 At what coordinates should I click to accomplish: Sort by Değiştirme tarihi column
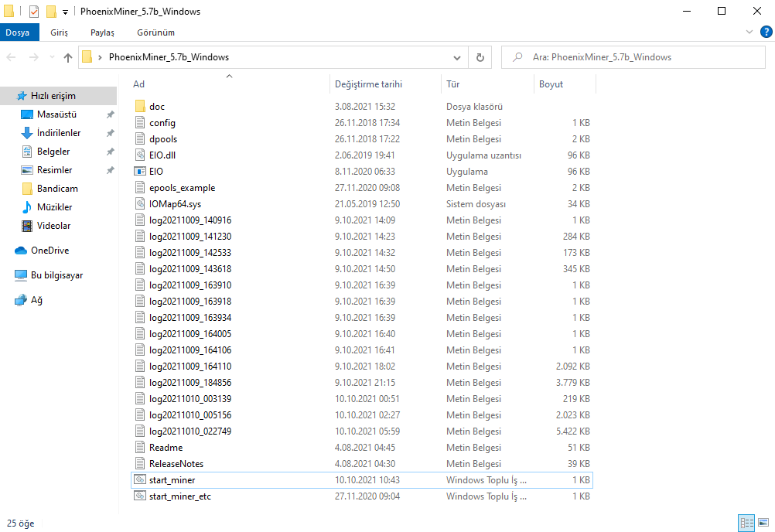[369, 84]
